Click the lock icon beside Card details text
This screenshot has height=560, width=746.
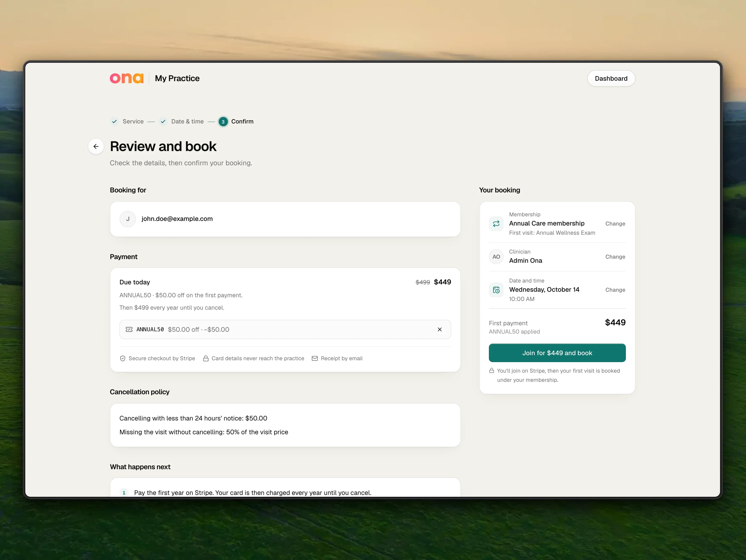pyautogui.click(x=206, y=358)
